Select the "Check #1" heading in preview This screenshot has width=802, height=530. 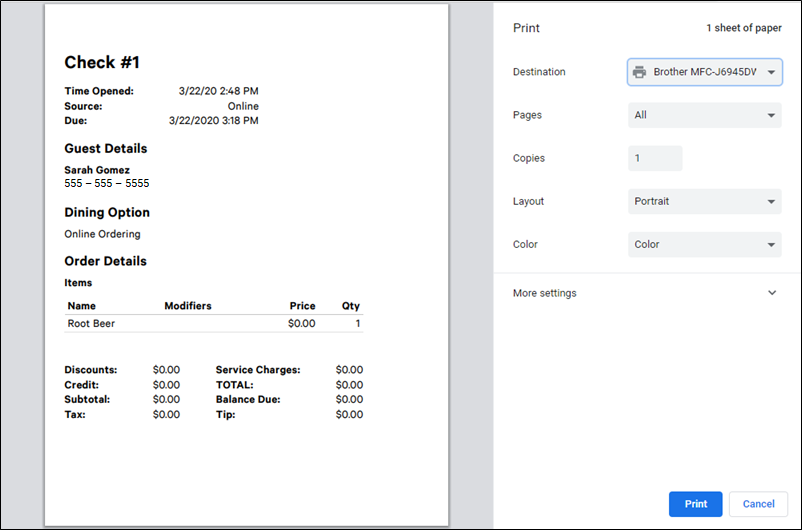102,62
